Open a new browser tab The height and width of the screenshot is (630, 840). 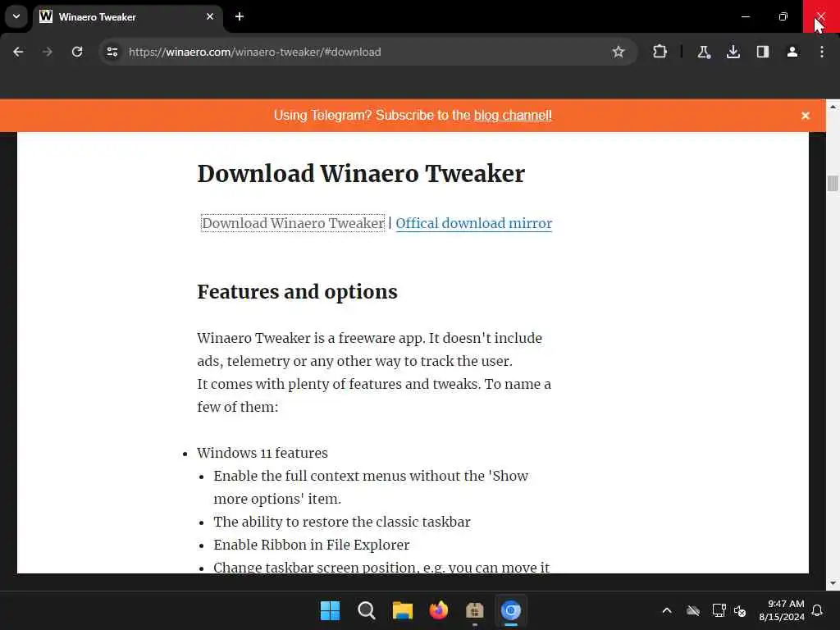click(x=240, y=16)
